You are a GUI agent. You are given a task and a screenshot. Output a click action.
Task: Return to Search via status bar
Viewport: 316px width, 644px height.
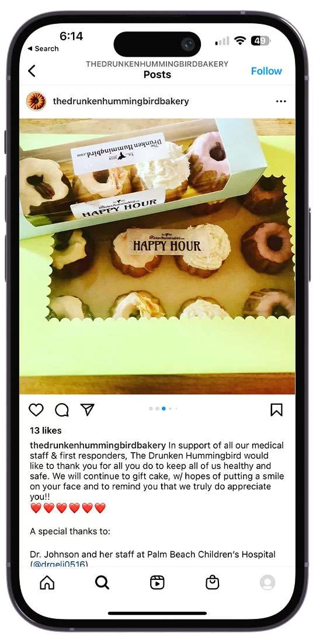pyautogui.click(x=43, y=48)
